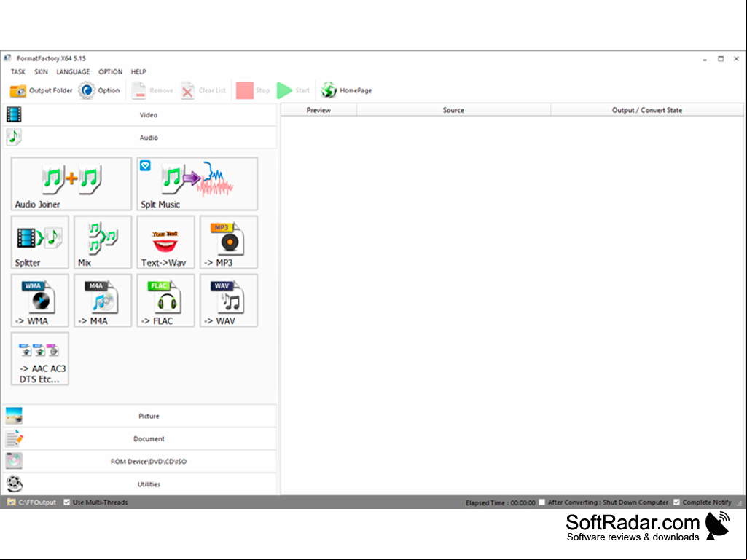Toggle the Use Multi-Threads checkbox
Image resolution: width=747 pixels, height=560 pixels.
[67, 502]
